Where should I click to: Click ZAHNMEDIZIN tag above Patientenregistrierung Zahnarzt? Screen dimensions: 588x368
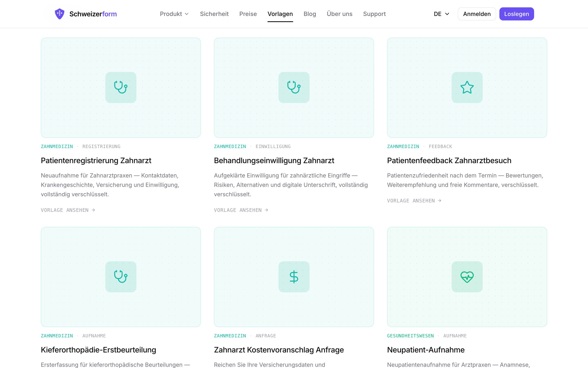coord(57,147)
